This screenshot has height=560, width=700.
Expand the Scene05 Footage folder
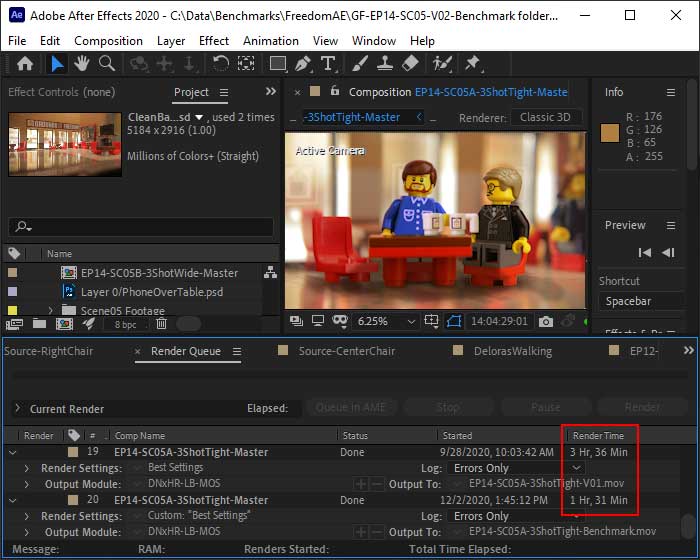click(50, 311)
